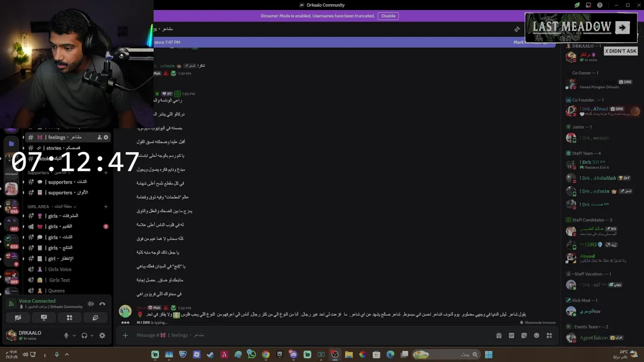Image resolution: width=644 pixels, height=362 pixels.
Task: Start an activity in voice panel
Action: (x=69, y=318)
